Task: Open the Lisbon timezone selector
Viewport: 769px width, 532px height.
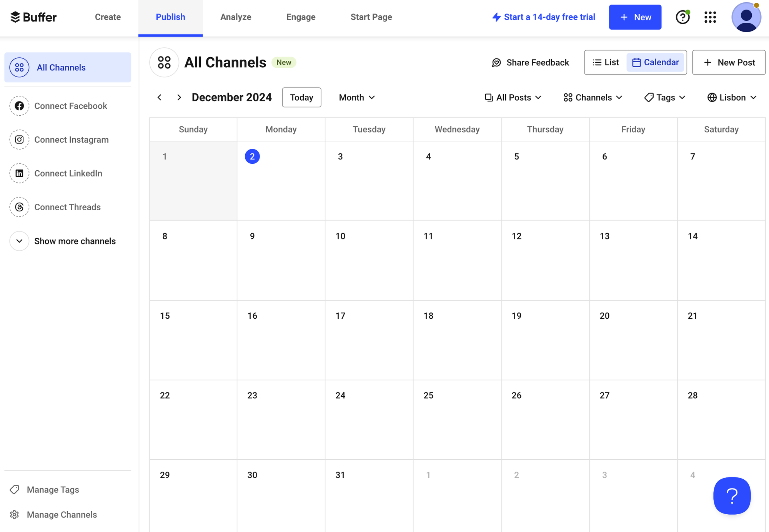Action: 732,97
